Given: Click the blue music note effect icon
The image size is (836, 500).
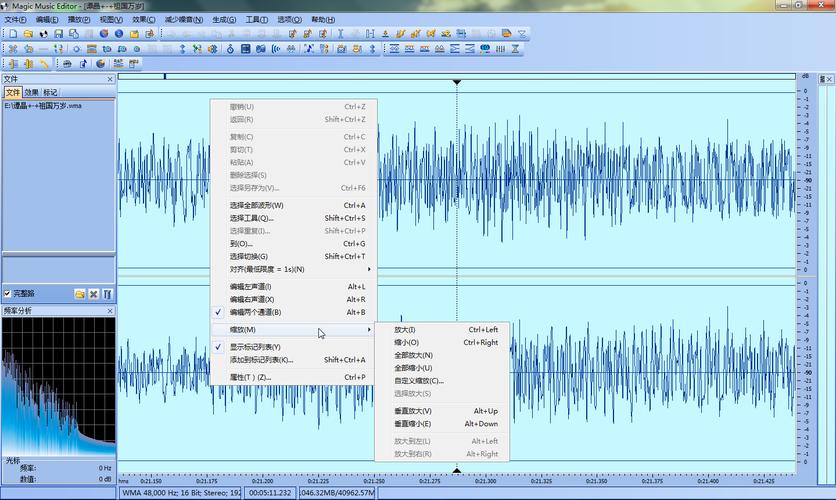Looking at the screenshot, I should (309, 49).
